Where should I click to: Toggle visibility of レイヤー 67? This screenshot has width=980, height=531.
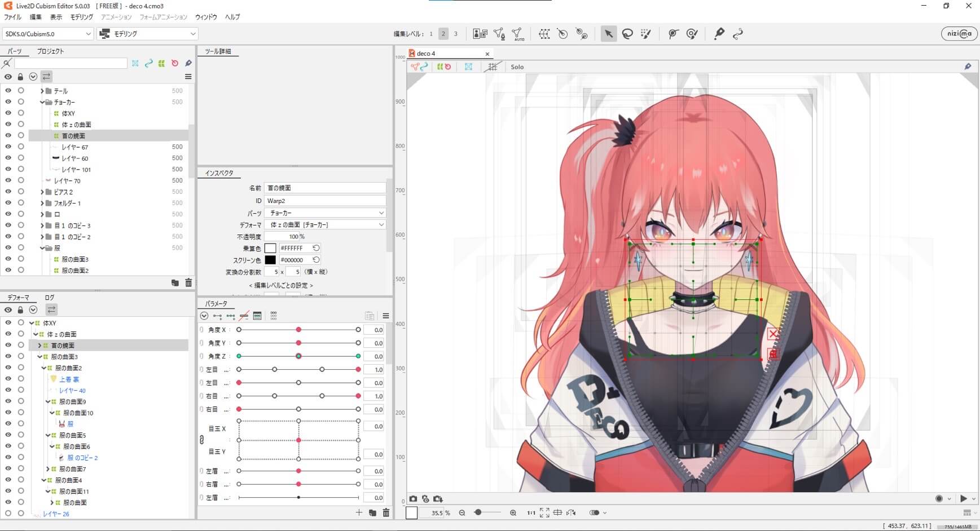pos(8,147)
